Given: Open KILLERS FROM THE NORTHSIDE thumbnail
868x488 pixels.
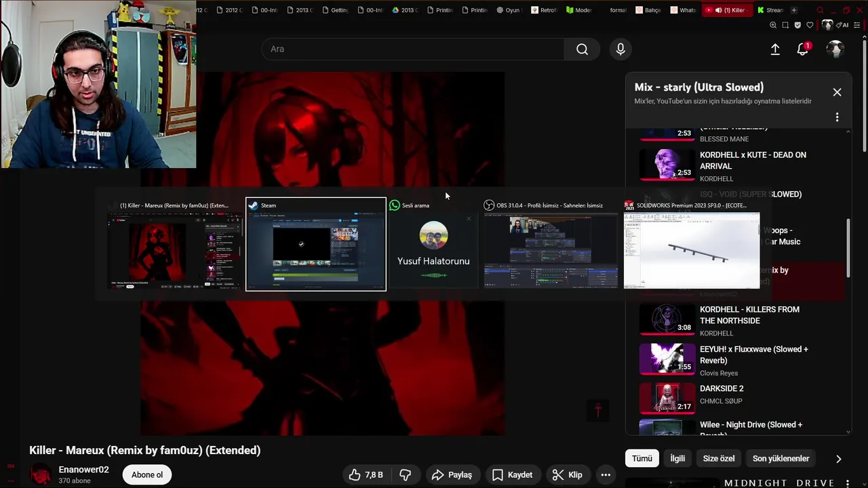Looking at the screenshot, I should coord(667,319).
